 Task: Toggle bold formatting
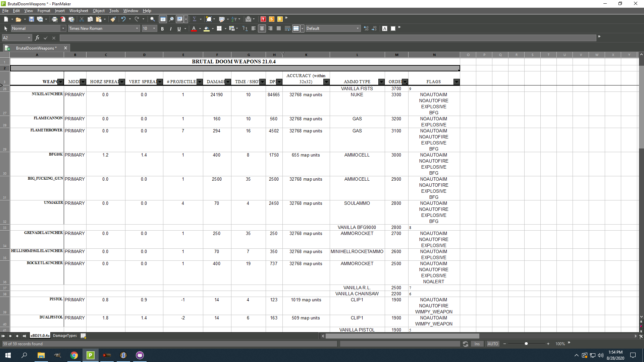(162, 29)
